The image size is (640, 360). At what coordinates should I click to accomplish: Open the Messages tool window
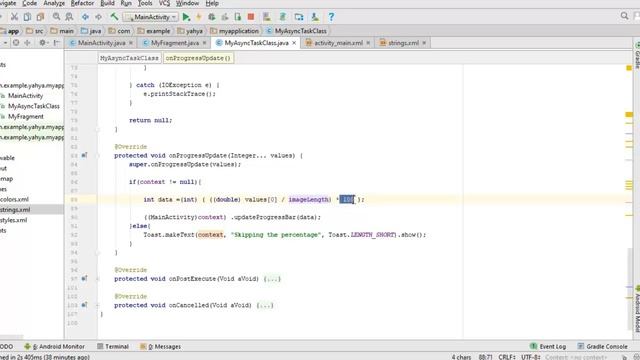point(160,347)
